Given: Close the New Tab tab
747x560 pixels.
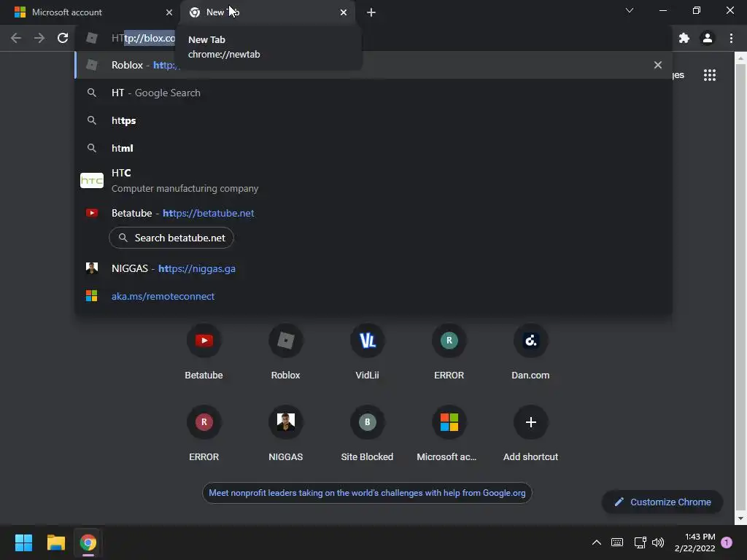Looking at the screenshot, I should tap(344, 12).
